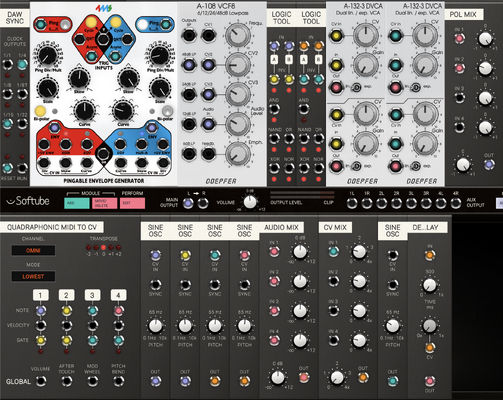This screenshot has height=400, width=503.
Task: Click the Delay OUT jack
Action: click(430, 381)
